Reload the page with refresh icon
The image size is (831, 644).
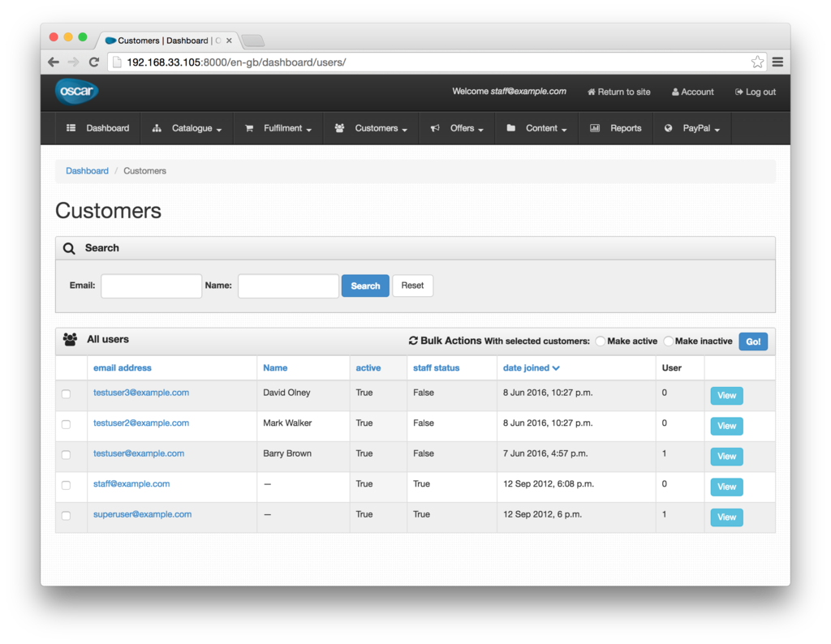coord(94,62)
